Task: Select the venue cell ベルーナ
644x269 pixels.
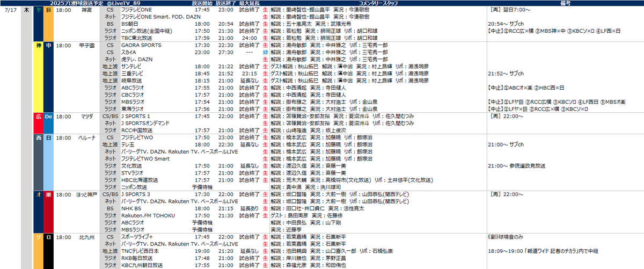Action: pos(87,137)
